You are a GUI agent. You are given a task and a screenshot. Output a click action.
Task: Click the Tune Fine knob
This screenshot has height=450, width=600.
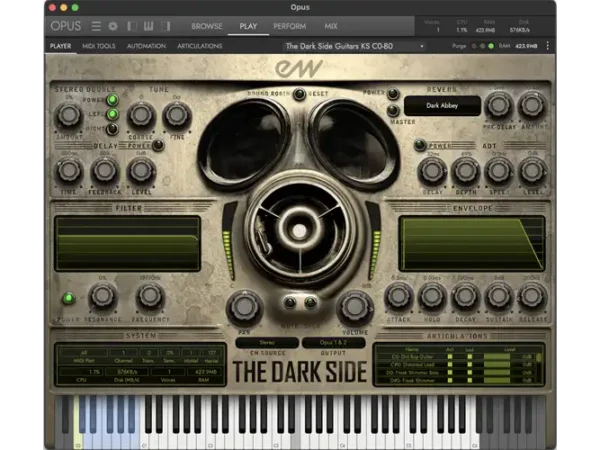point(176,115)
